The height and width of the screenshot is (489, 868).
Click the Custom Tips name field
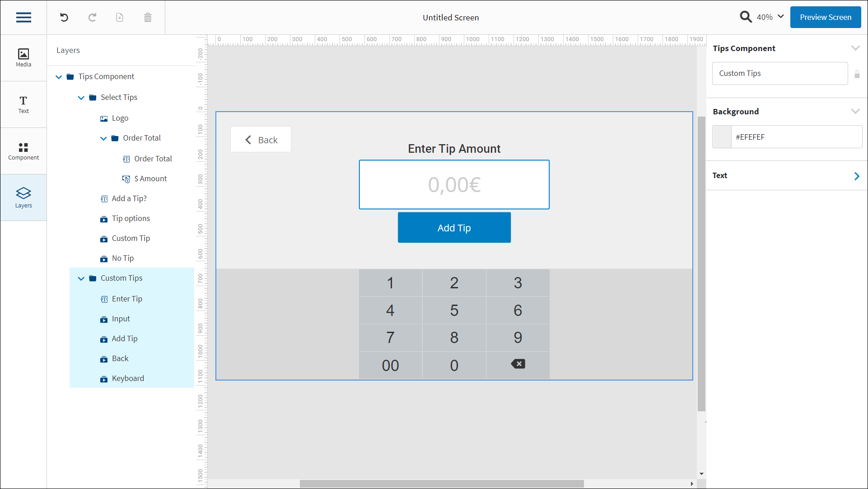(779, 74)
